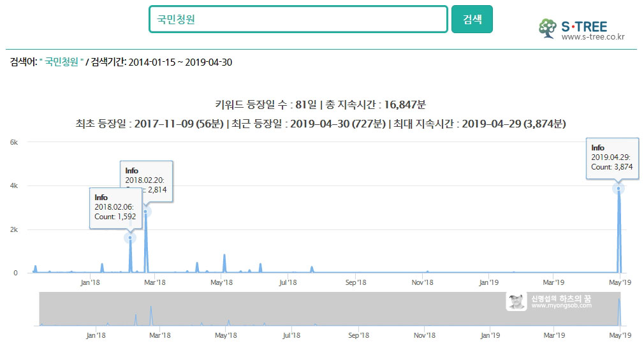
Task: Click the Mar '19 main chart axis label
Action: (553, 282)
